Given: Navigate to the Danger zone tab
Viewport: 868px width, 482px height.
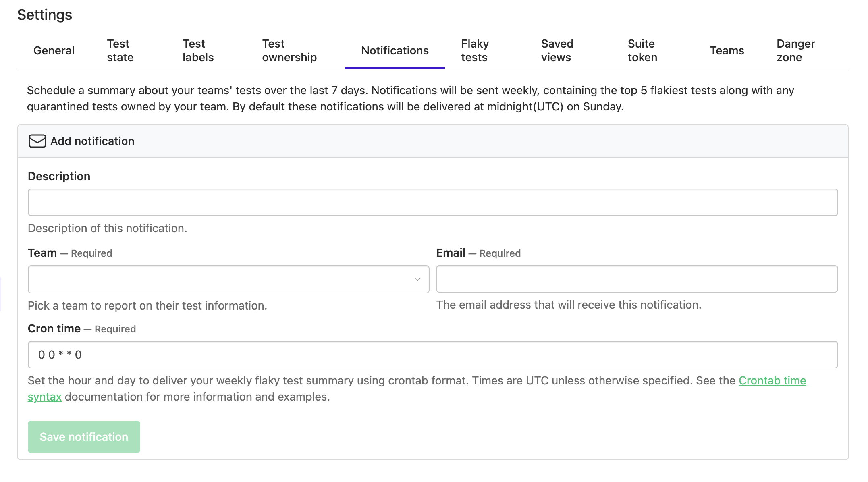Looking at the screenshot, I should point(796,50).
